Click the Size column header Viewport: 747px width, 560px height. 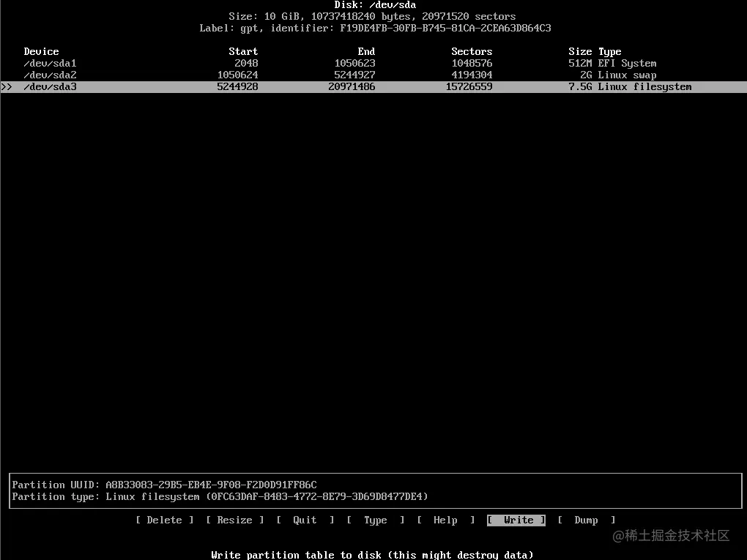[580, 51]
